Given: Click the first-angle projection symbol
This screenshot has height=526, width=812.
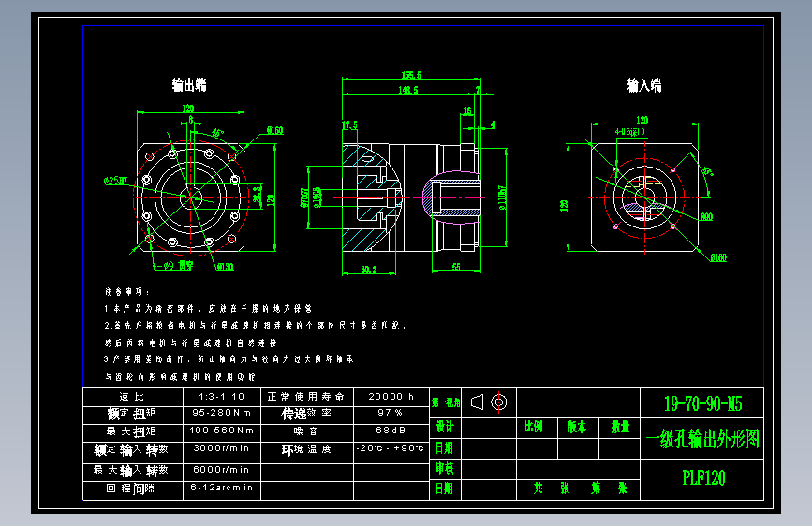Looking at the screenshot, I should coord(488,402).
